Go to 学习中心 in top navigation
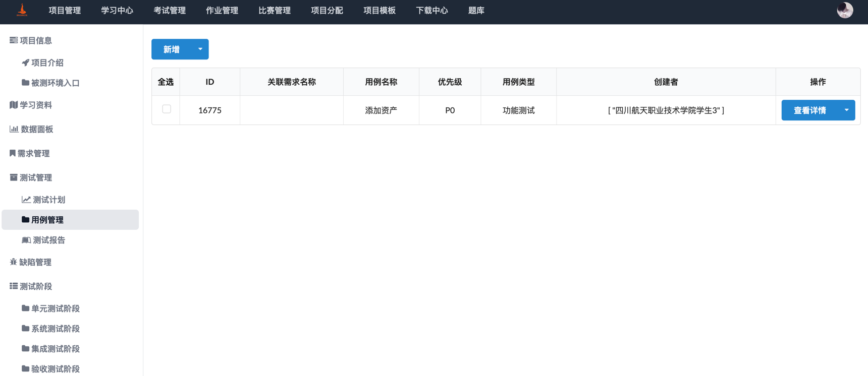The image size is (868, 376). pyautogui.click(x=117, y=11)
